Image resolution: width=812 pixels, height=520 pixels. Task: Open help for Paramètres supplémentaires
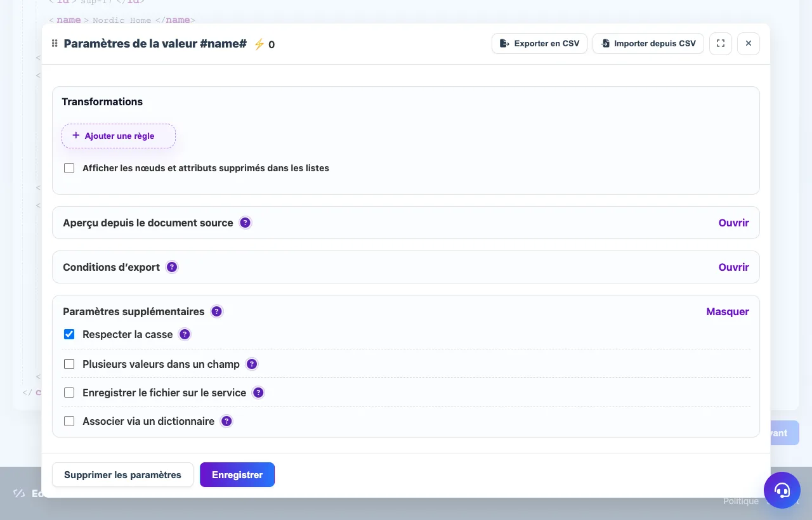pyautogui.click(x=217, y=311)
